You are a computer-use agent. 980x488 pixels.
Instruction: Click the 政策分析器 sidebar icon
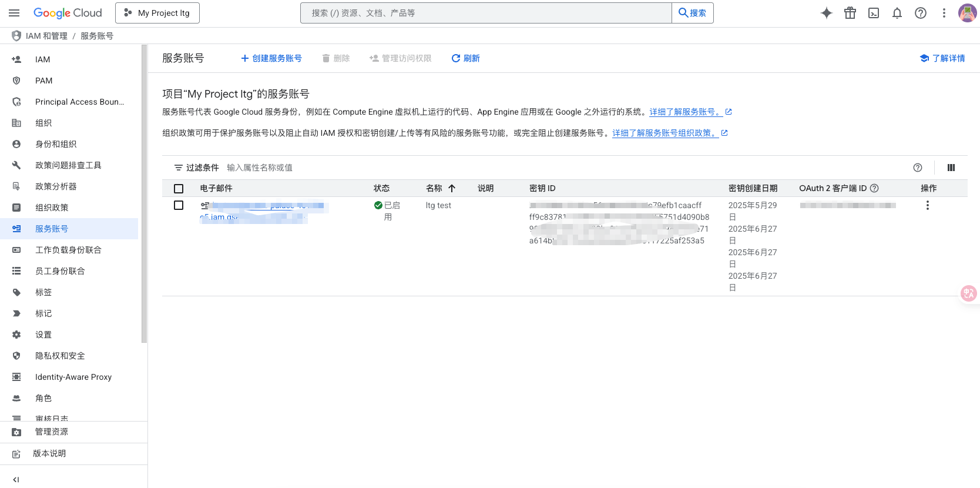[x=16, y=186]
